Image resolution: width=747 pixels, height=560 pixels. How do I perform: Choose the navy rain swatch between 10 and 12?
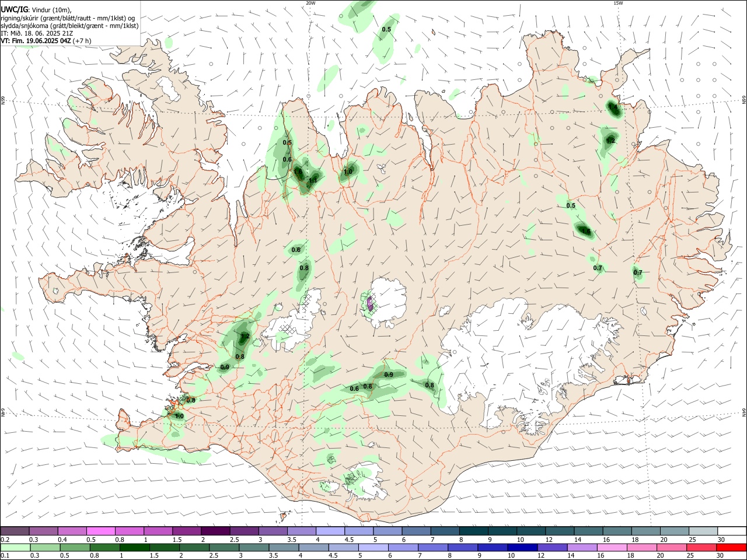522,548
